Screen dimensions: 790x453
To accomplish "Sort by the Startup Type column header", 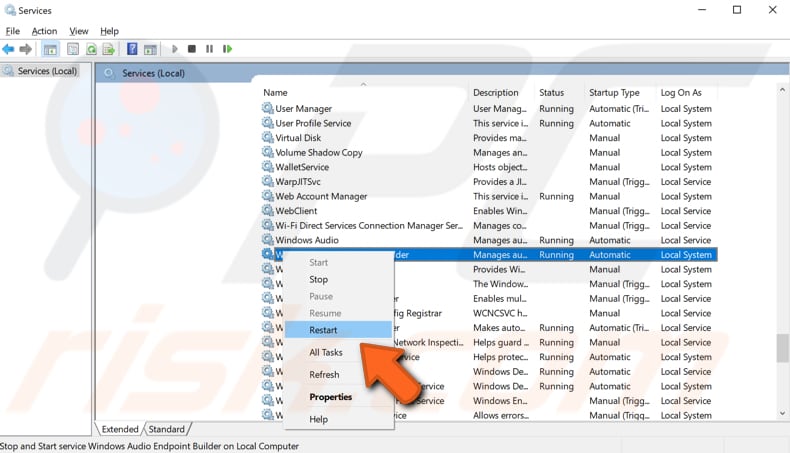I will pos(614,93).
